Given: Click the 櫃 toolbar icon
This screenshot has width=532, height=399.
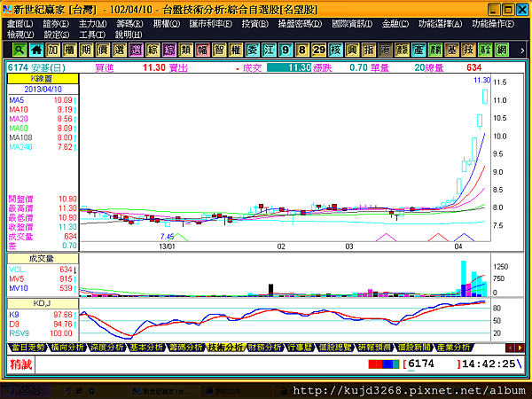Looking at the screenshot, I should point(69,51).
